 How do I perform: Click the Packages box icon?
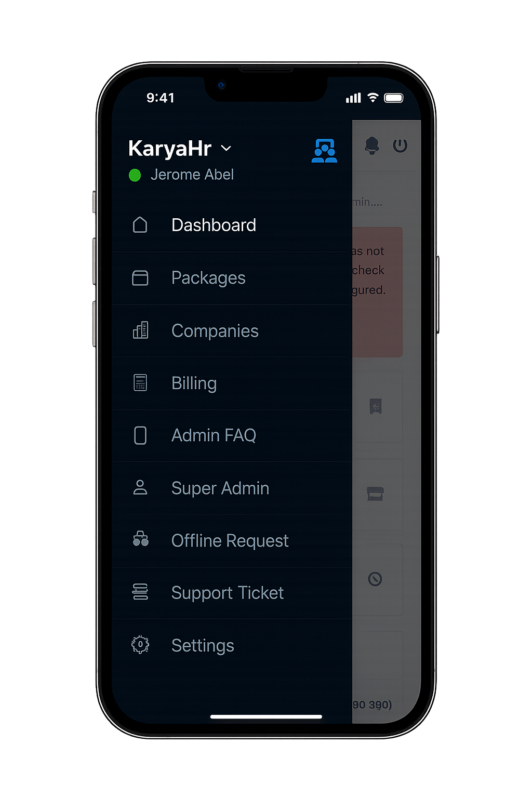click(x=140, y=278)
